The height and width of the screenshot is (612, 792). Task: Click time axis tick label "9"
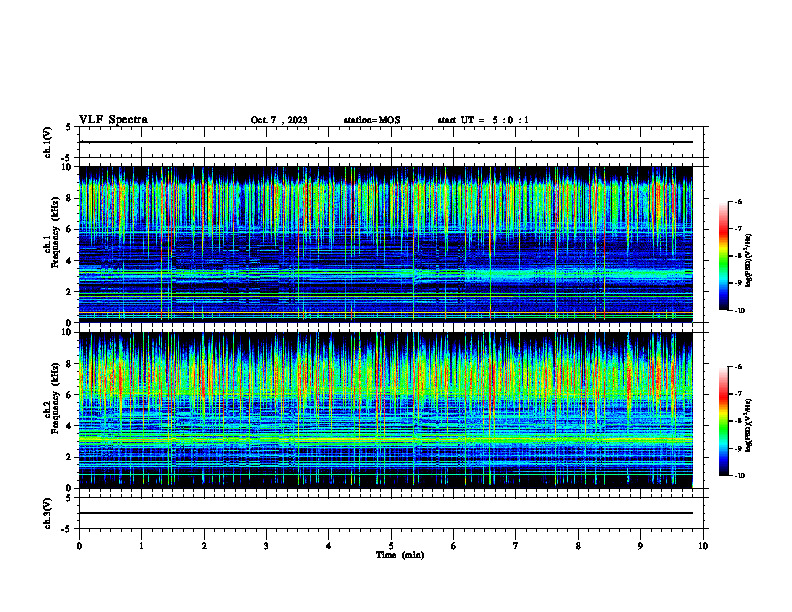pyautogui.click(x=640, y=546)
